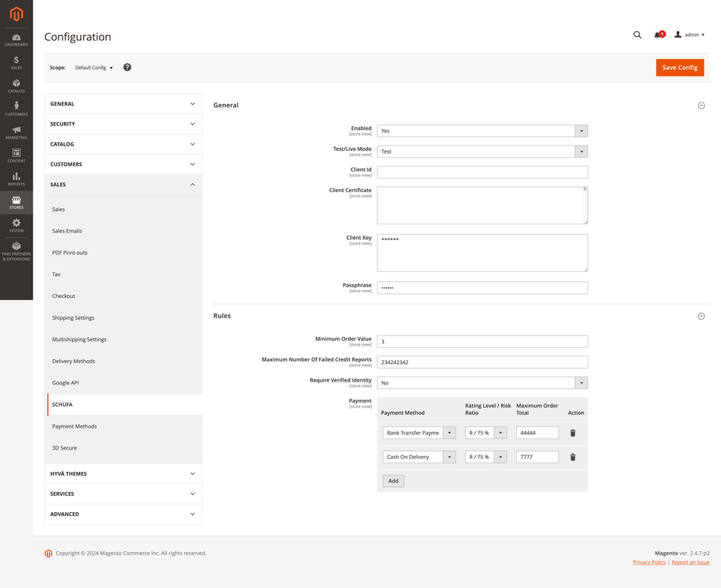Open the Scope Default Config switcher
Viewport: 721px width, 588px height.
(x=94, y=68)
